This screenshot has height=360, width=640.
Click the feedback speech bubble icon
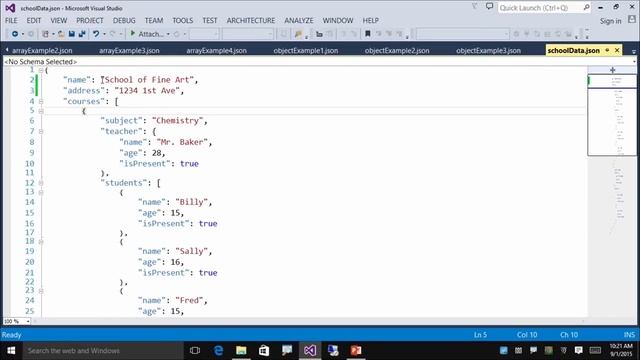point(489,7)
